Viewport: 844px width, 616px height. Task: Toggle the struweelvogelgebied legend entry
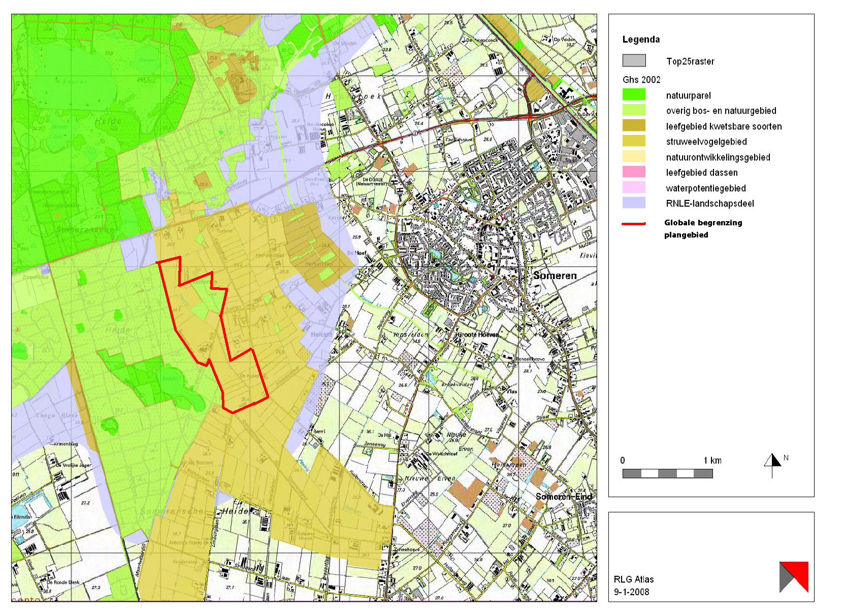[706, 142]
